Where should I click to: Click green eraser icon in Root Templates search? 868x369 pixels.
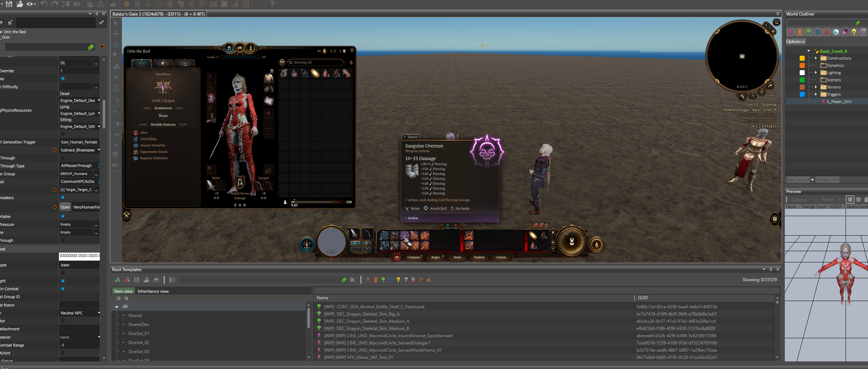coord(344,280)
